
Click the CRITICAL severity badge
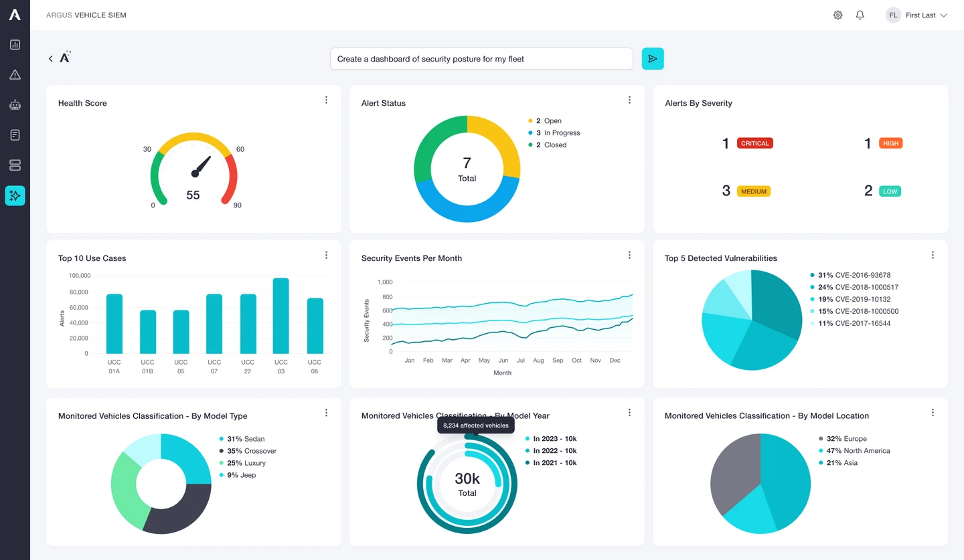coord(754,143)
